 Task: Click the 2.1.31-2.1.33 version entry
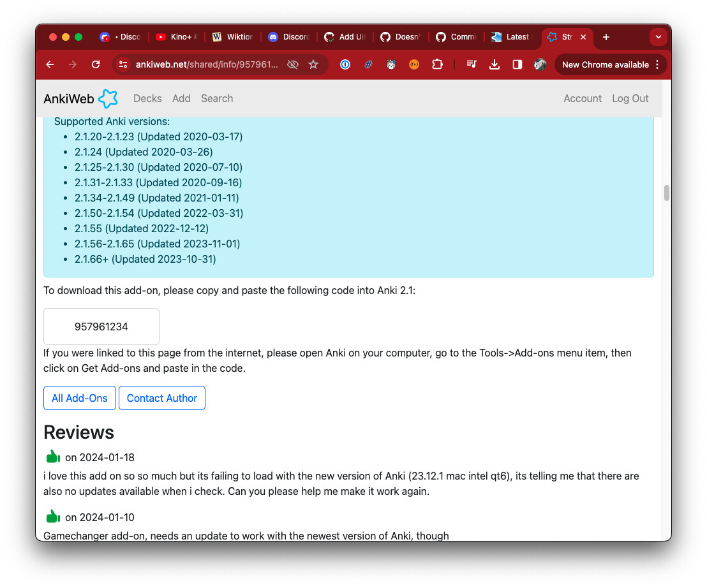(158, 183)
